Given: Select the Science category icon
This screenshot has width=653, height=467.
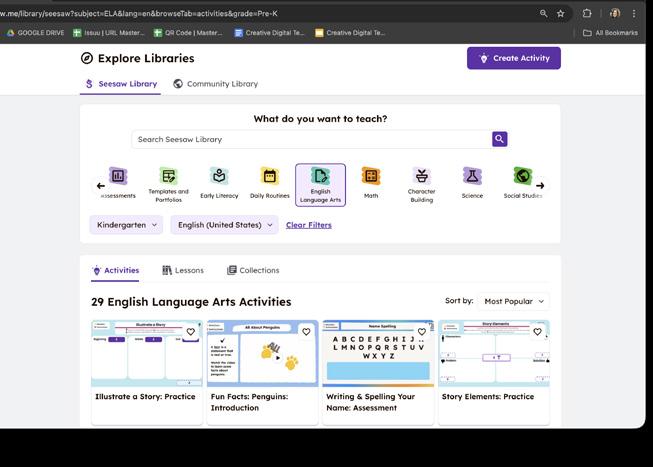Looking at the screenshot, I should [x=472, y=182].
